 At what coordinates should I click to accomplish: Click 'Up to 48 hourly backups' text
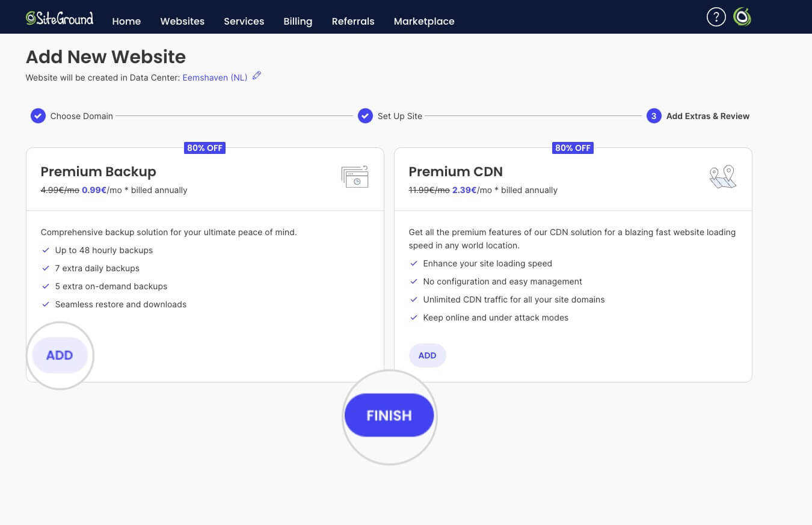pyautogui.click(x=104, y=250)
